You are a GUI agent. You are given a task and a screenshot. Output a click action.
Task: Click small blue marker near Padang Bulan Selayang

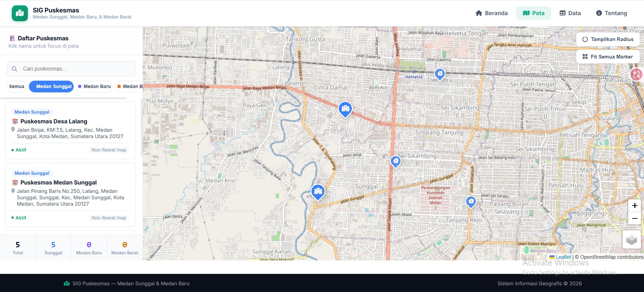pos(471,202)
